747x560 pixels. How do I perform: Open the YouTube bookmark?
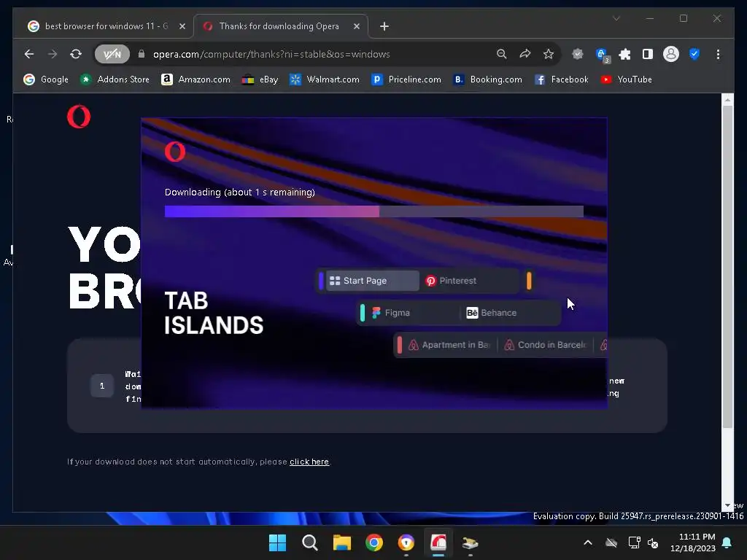pyautogui.click(x=626, y=79)
